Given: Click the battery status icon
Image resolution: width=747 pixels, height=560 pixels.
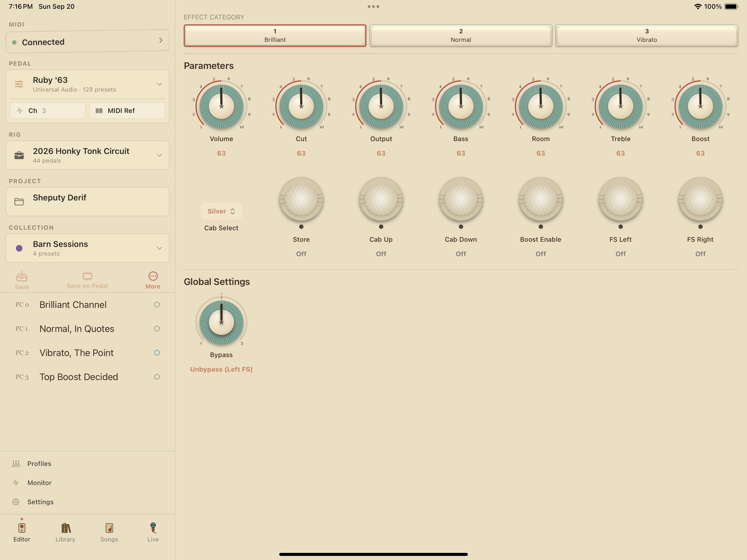Looking at the screenshot, I should click(731, 6).
